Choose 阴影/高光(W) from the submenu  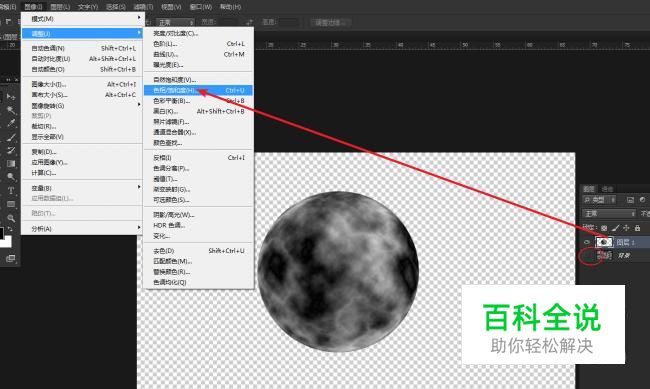click(198, 215)
